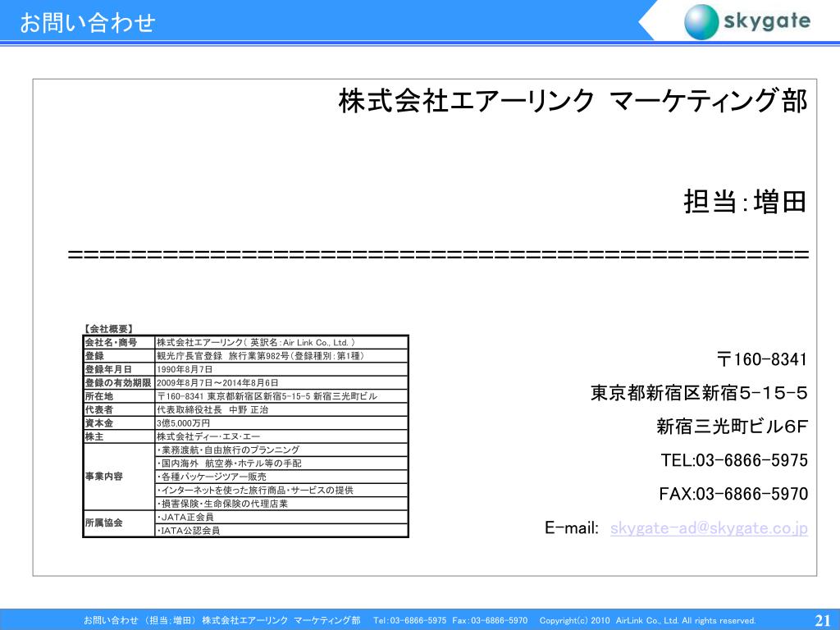Image resolution: width=840 pixels, height=630 pixels.
Task: Select the 担当:増田 text
Action: click(x=745, y=202)
